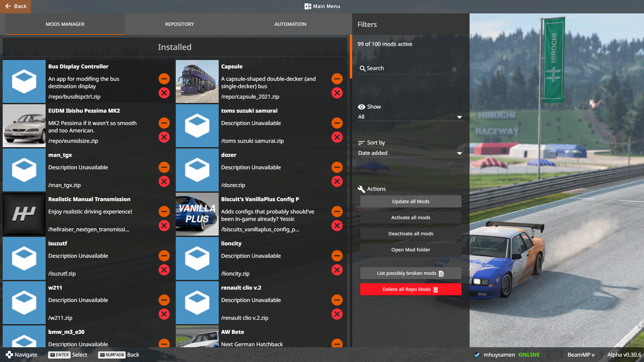This screenshot has width=644, height=362.
Task: Deactivate Biscuit's VanillaPlus Config mod
Action: [337, 212]
